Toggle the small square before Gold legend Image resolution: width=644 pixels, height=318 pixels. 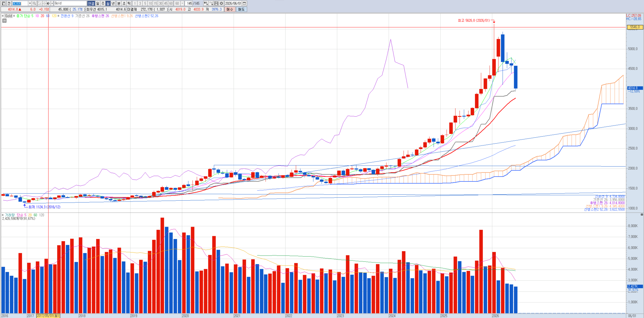tap(3, 16)
